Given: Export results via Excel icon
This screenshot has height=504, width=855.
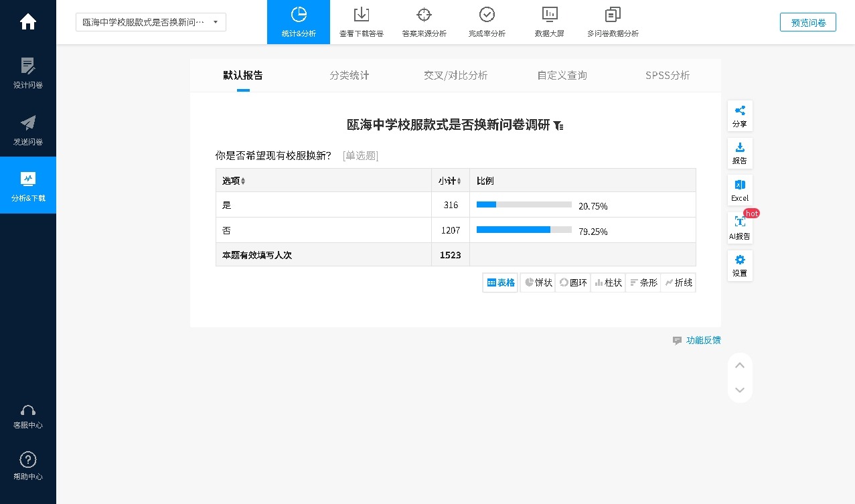Looking at the screenshot, I should click(x=740, y=190).
